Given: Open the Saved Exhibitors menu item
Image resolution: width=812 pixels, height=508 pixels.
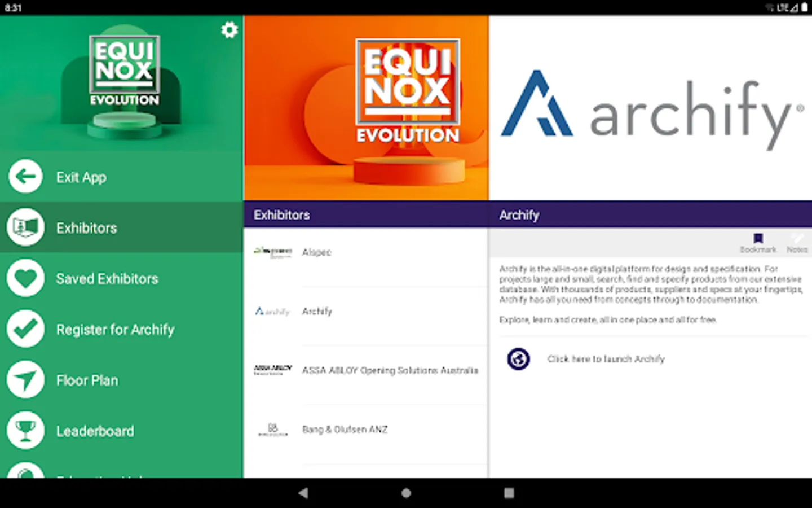Looking at the screenshot, I should 121,278.
